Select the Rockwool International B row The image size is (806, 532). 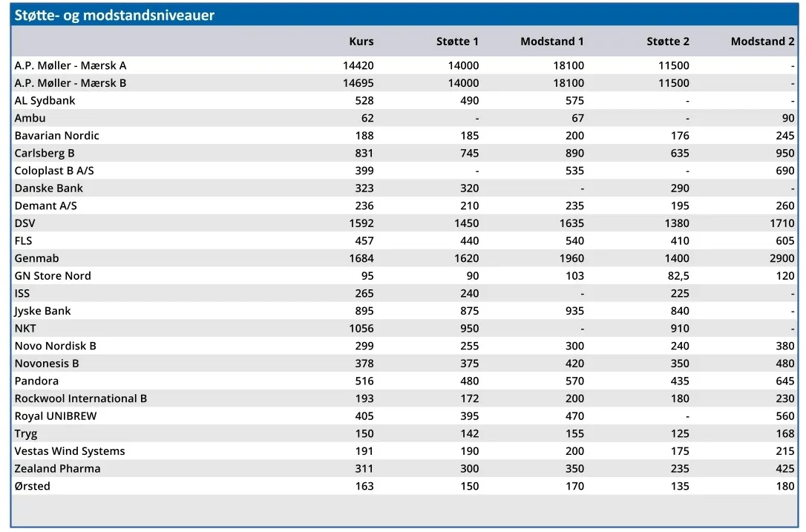coord(404,398)
